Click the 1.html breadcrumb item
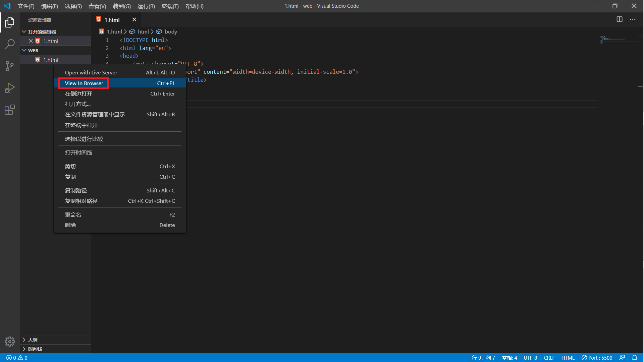This screenshot has height=362, width=644. [114, 31]
